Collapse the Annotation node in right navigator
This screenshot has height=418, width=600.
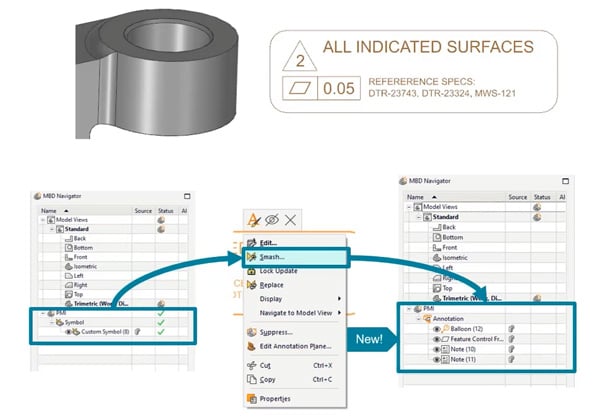coord(418,318)
